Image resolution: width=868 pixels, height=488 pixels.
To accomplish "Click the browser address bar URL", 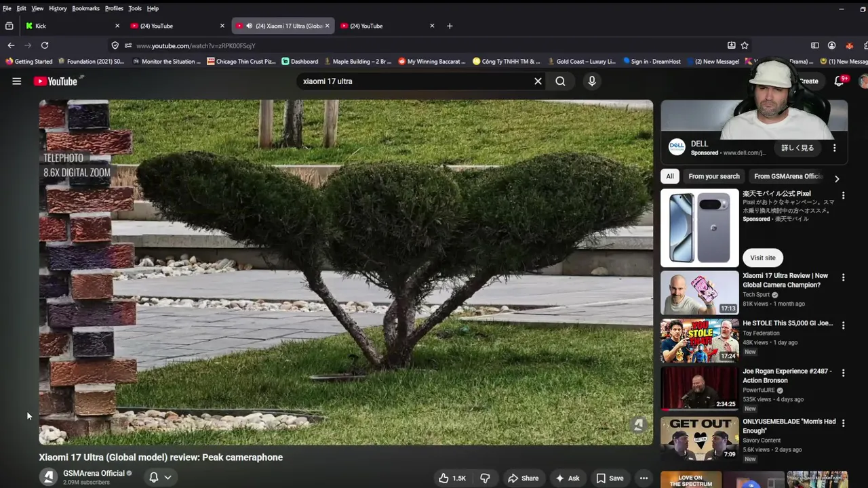I will click(x=195, y=45).
